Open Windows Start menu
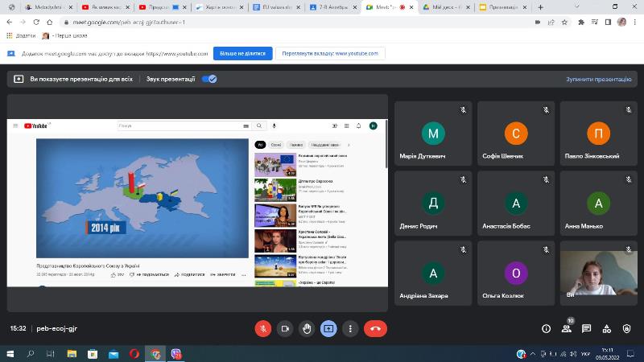 pos(10,353)
